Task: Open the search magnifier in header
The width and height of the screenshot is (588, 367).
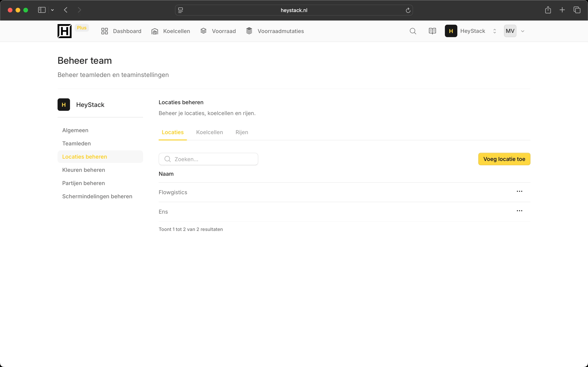Action: [413, 31]
